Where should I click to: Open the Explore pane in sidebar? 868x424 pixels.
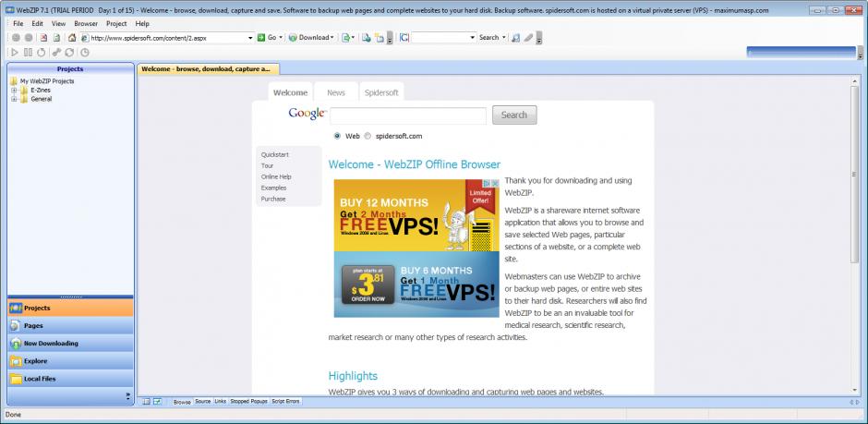click(x=70, y=361)
